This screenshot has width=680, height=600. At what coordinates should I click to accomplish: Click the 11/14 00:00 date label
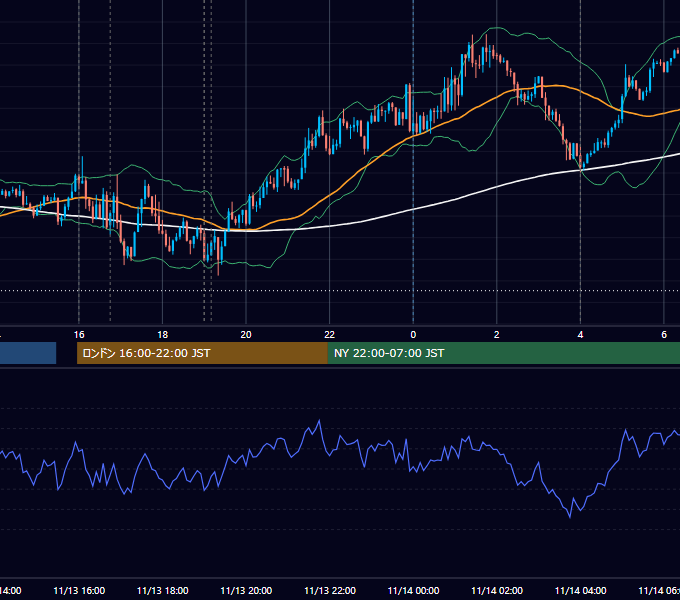click(413, 590)
